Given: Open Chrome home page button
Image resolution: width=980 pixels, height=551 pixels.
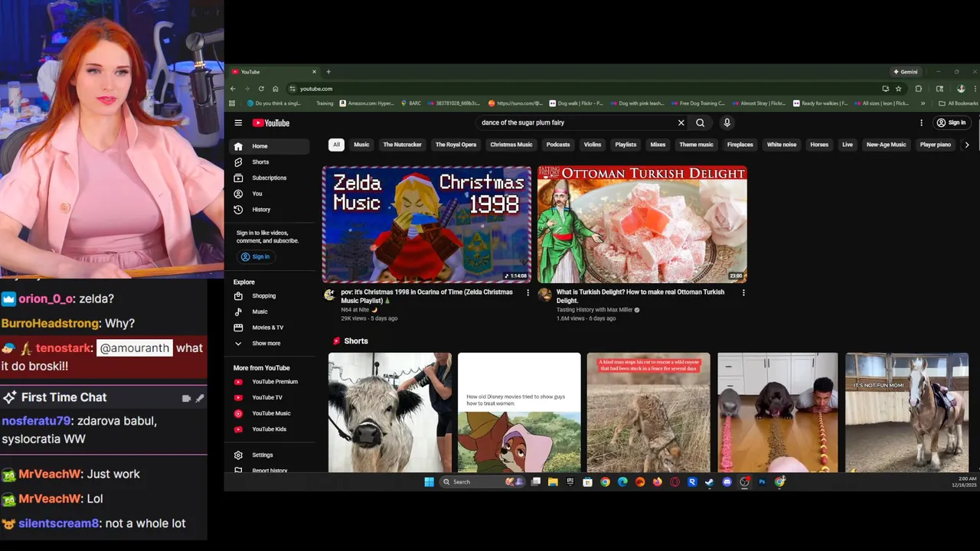Looking at the screenshot, I should [x=276, y=89].
